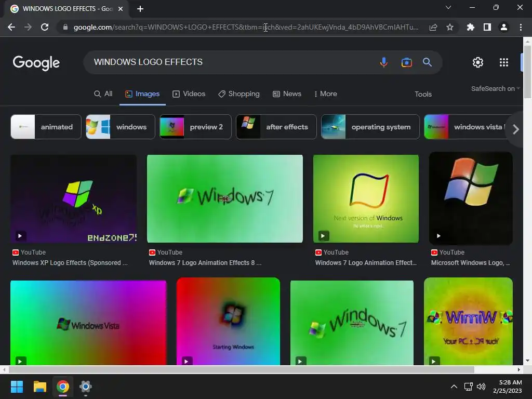This screenshot has height=399, width=532.
Task: Select the Images tab
Action: [x=142, y=94]
